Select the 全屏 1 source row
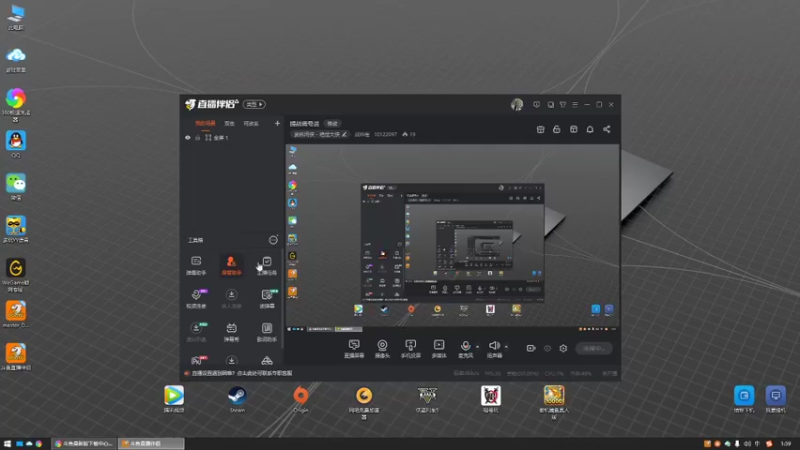The image size is (800, 450). [x=232, y=138]
